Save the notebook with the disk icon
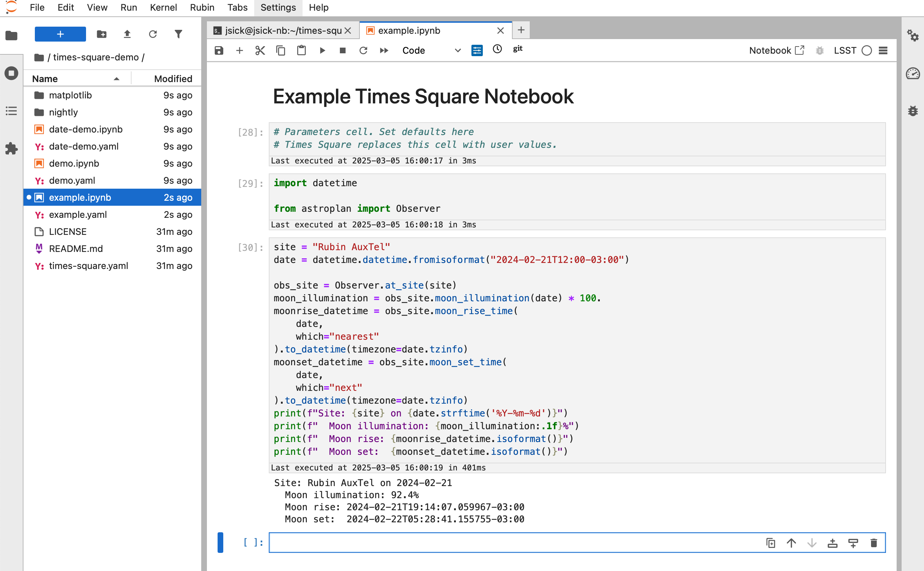Screen dimensions: 924x571 click(219, 50)
